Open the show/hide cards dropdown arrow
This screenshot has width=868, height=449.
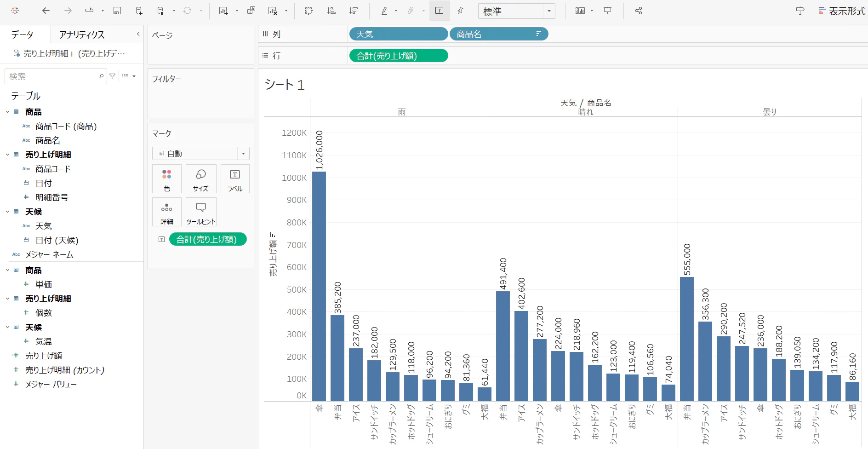coord(592,11)
